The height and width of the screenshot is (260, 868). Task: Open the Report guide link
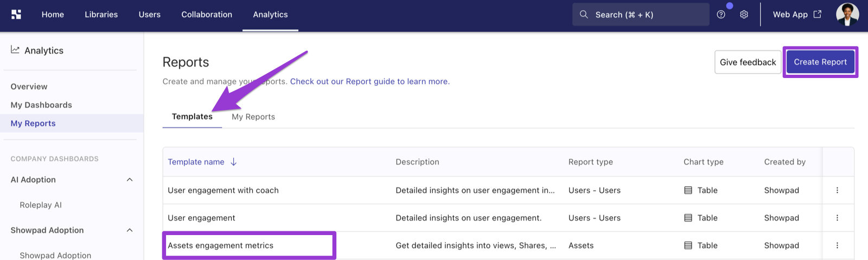(x=370, y=81)
